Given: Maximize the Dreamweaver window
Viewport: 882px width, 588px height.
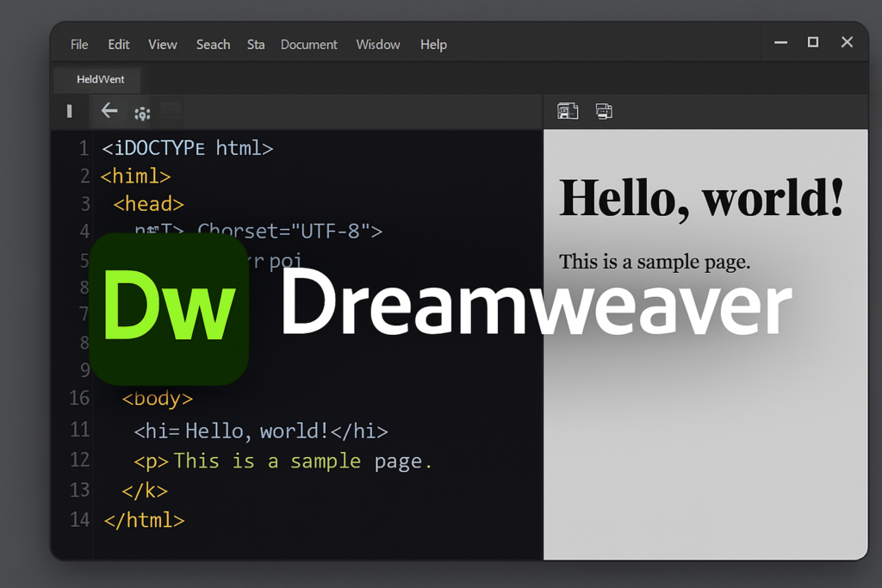Looking at the screenshot, I should click(812, 42).
